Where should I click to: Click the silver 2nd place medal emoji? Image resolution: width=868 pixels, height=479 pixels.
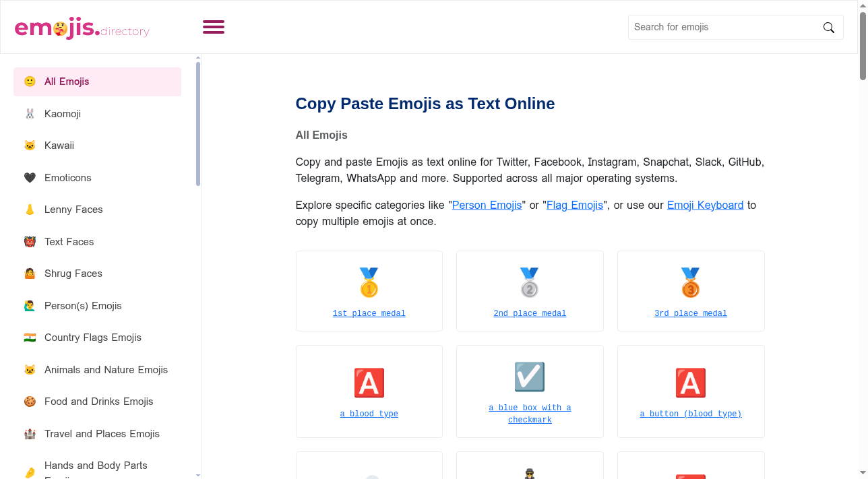530,283
